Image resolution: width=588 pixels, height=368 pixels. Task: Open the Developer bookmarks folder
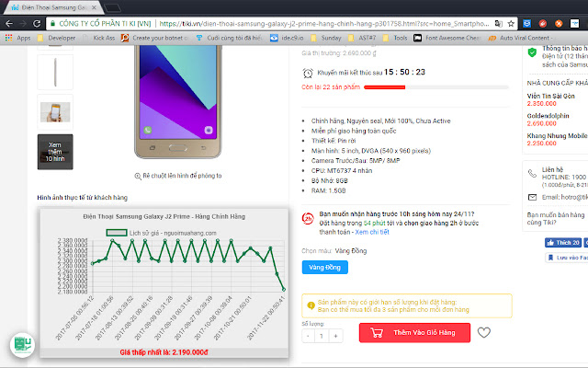[x=56, y=38]
